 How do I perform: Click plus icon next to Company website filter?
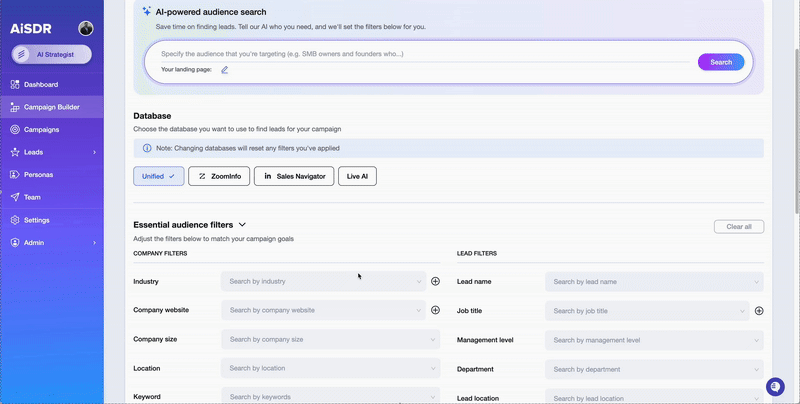click(435, 310)
